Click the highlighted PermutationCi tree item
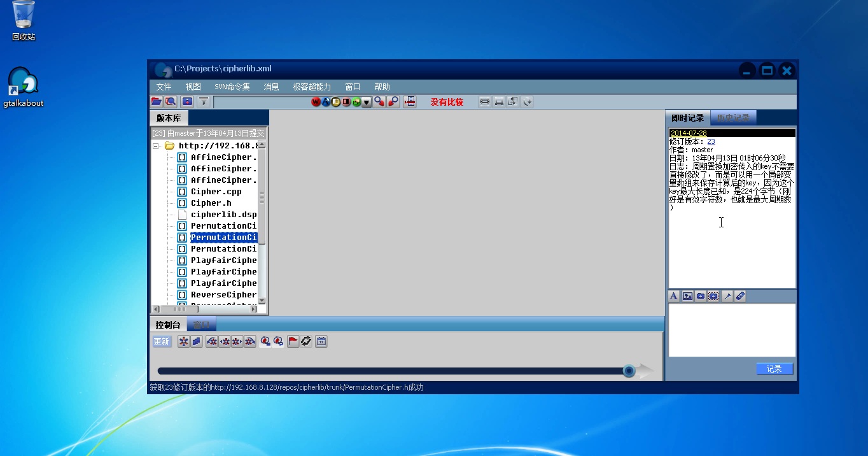The height and width of the screenshot is (456, 868). coord(224,238)
